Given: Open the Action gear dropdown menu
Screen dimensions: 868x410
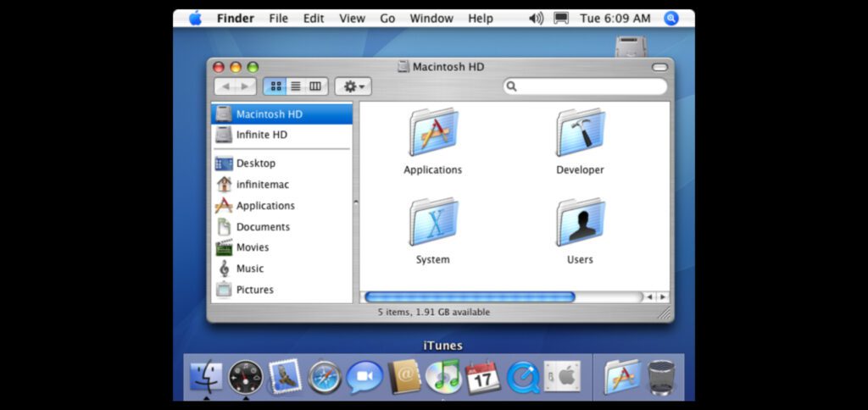Looking at the screenshot, I should [x=353, y=86].
